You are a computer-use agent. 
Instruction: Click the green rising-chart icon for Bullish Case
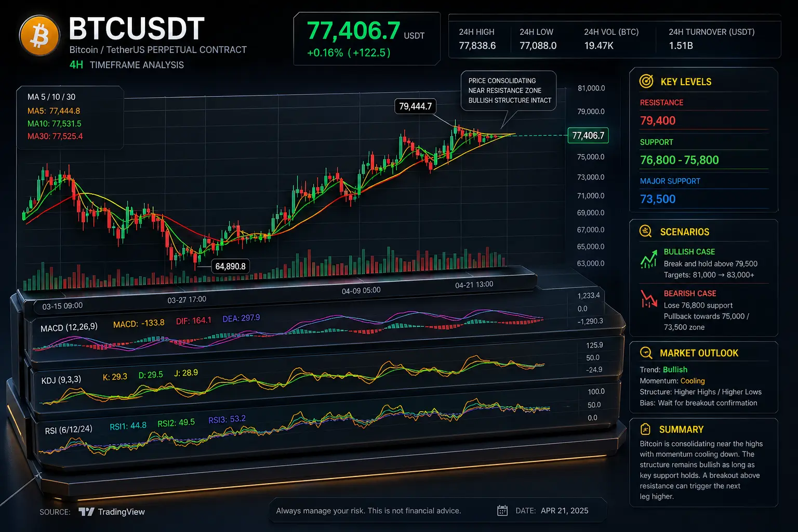(648, 259)
